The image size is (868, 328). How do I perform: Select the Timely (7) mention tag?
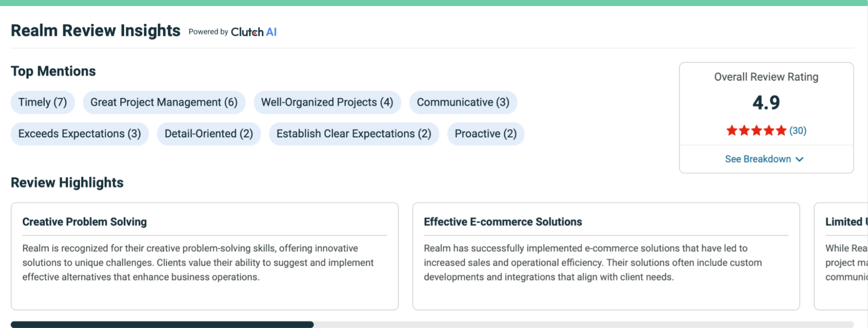click(43, 102)
